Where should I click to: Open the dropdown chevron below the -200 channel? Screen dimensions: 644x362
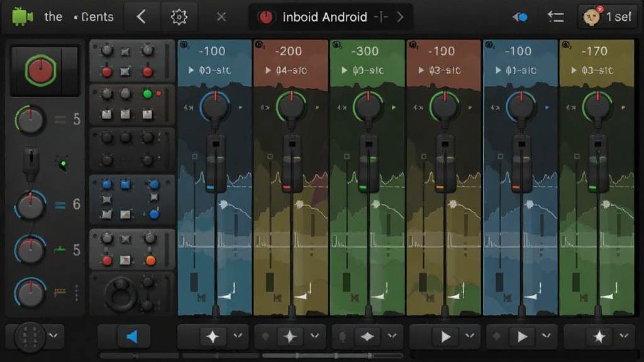point(315,336)
